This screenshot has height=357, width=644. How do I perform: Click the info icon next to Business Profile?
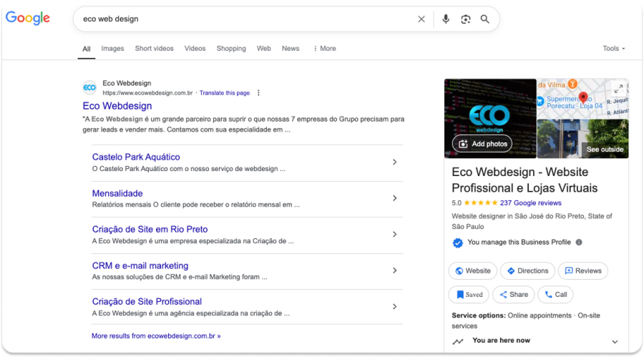[579, 243]
